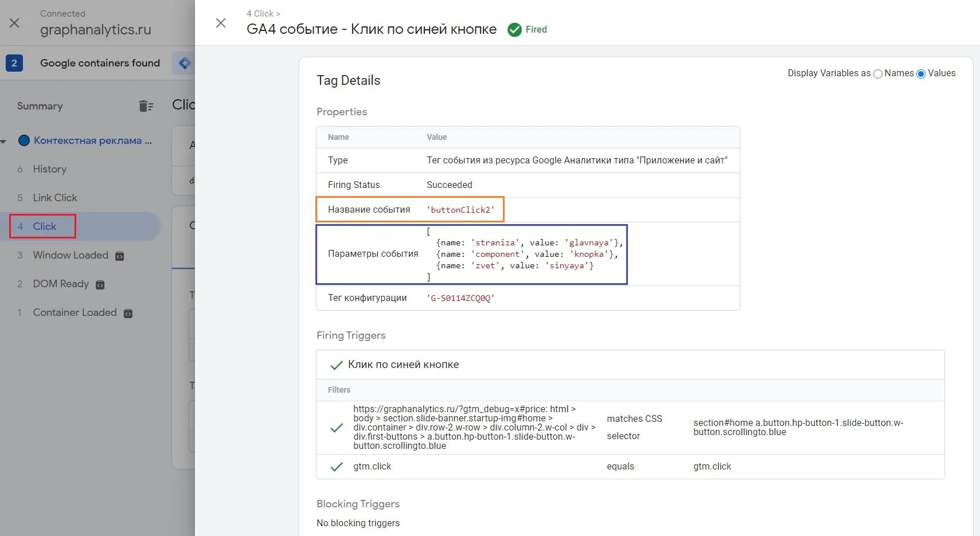Go back via the 4 Click breadcrumb

263,14
